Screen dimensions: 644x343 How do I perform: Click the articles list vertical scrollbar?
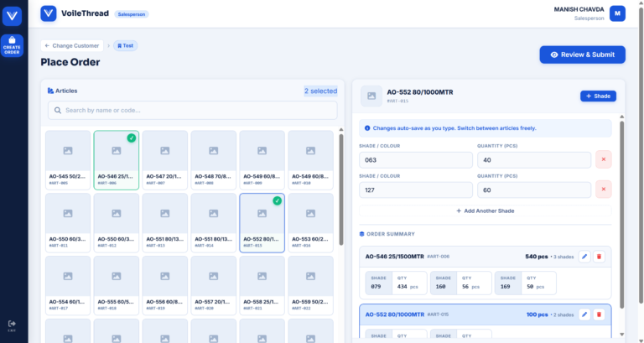[340, 184]
